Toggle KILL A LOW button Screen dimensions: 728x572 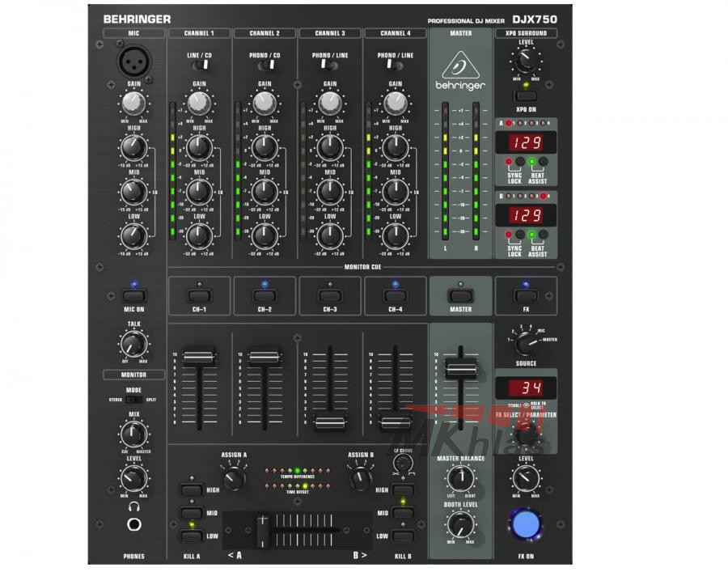pyautogui.click(x=191, y=536)
